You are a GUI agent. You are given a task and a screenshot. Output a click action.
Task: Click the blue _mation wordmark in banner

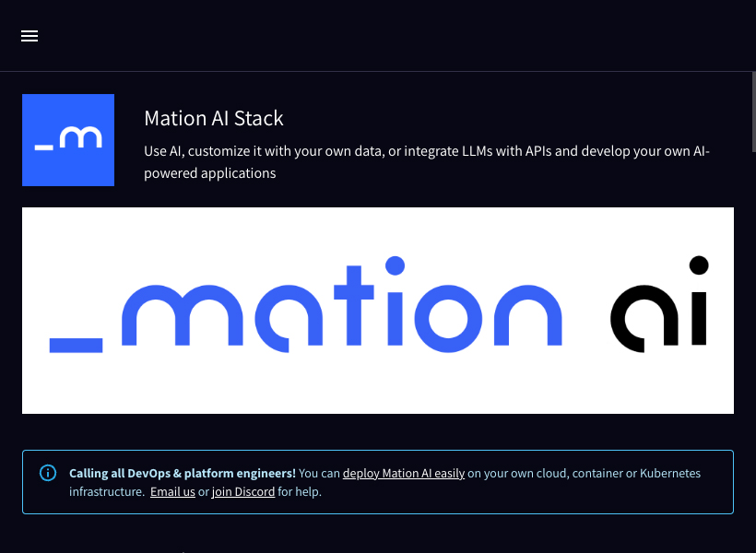pos(306,305)
